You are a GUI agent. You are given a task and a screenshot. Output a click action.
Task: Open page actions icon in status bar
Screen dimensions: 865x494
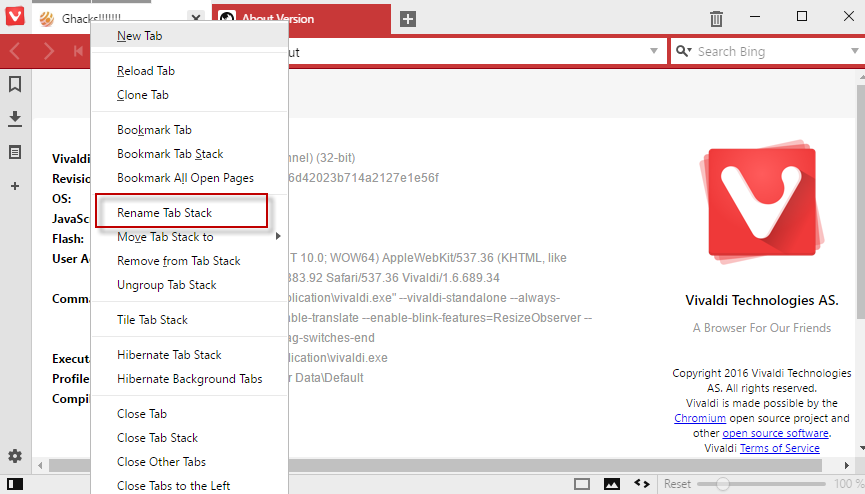click(x=642, y=484)
